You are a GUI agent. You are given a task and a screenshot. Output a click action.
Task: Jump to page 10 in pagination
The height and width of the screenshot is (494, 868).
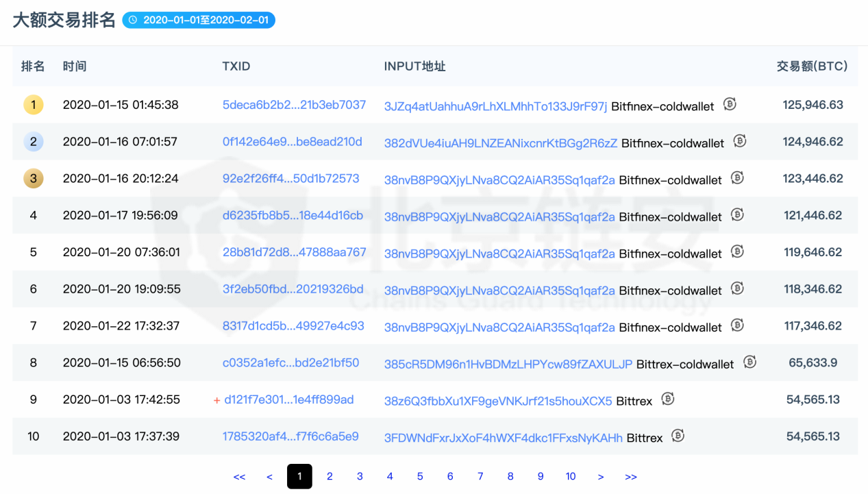click(571, 476)
